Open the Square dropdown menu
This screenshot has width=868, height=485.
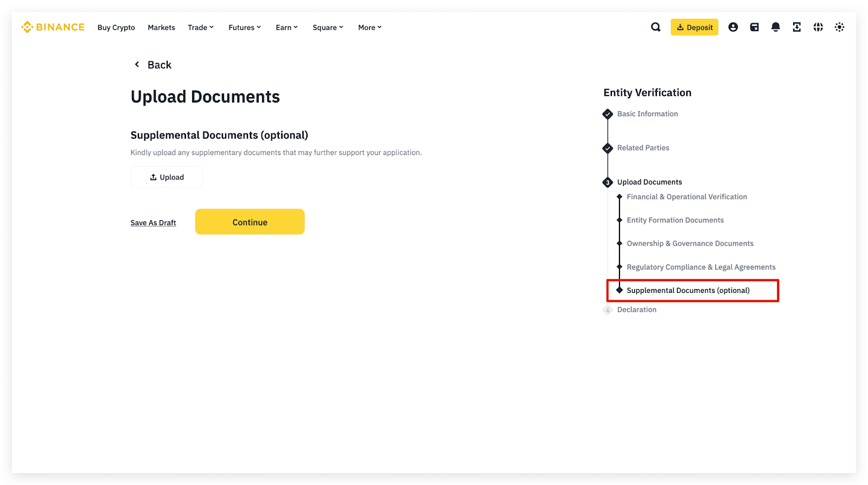coord(328,28)
